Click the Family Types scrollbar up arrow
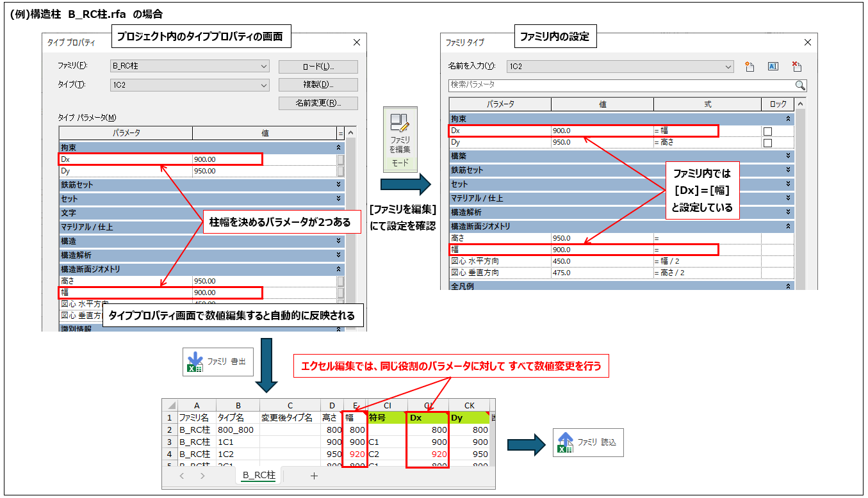This screenshot has width=868, height=498. 801,104
